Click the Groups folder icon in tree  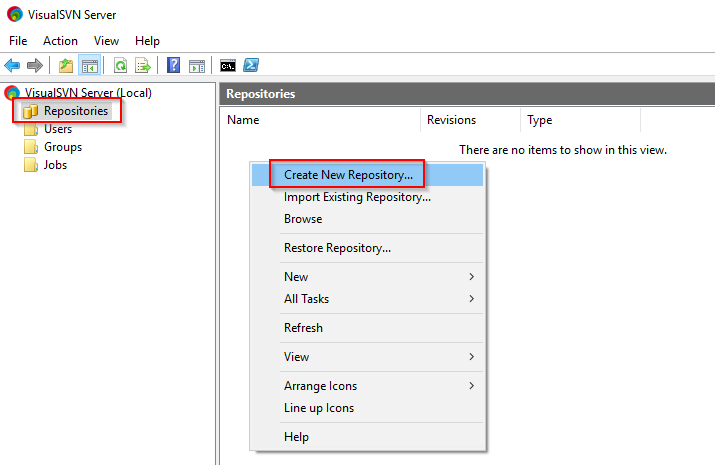(x=31, y=147)
